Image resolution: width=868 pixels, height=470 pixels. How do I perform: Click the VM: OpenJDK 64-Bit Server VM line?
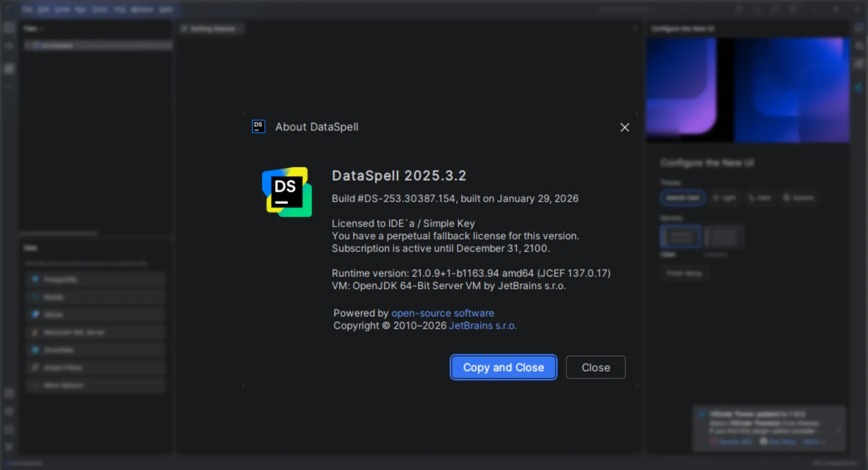coord(449,286)
